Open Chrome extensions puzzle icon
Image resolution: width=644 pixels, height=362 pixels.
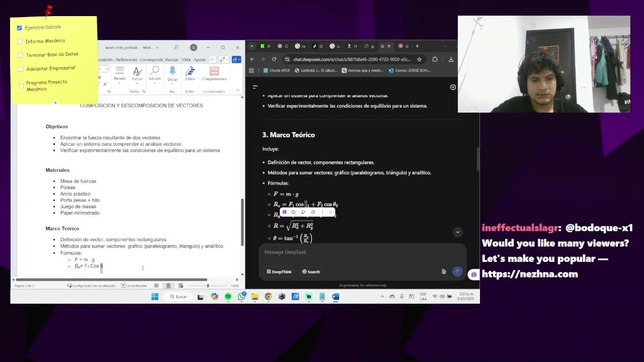click(435, 59)
